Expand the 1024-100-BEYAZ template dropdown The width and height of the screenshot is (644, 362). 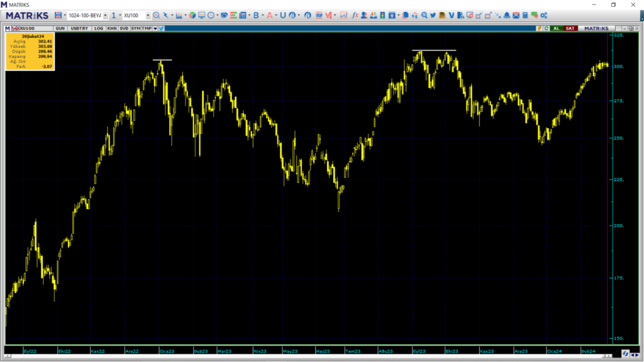[x=105, y=15]
